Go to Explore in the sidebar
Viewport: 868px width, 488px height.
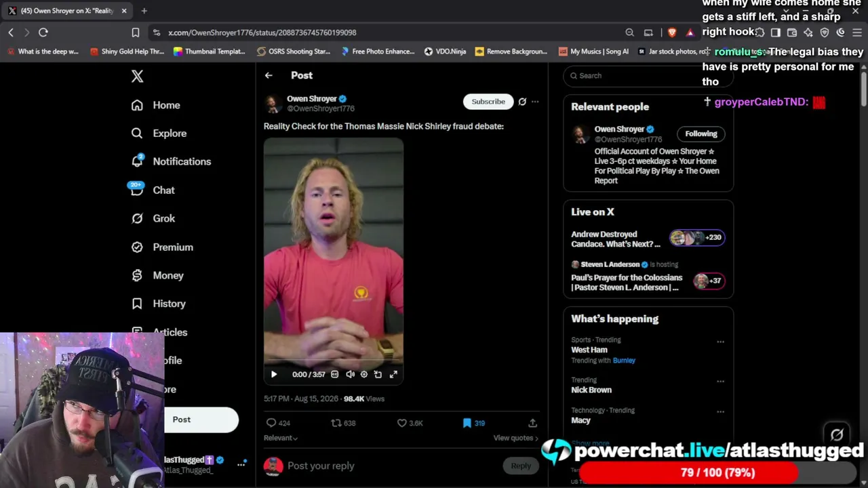pos(159,134)
